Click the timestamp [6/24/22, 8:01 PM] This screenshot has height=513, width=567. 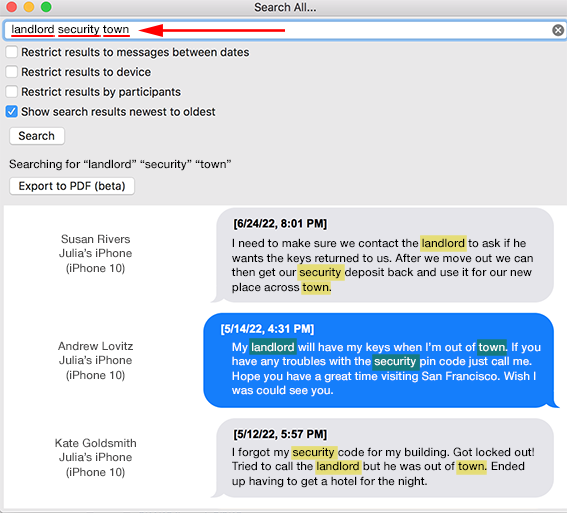(280, 223)
